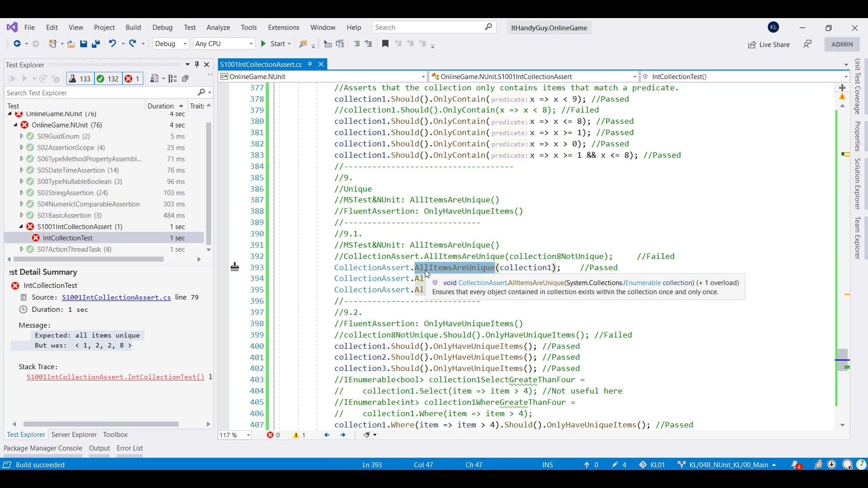Image resolution: width=868 pixels, height=488 pixels.
Task: Click the Git repository KL01 icon
Action: [x=643, y=465]
